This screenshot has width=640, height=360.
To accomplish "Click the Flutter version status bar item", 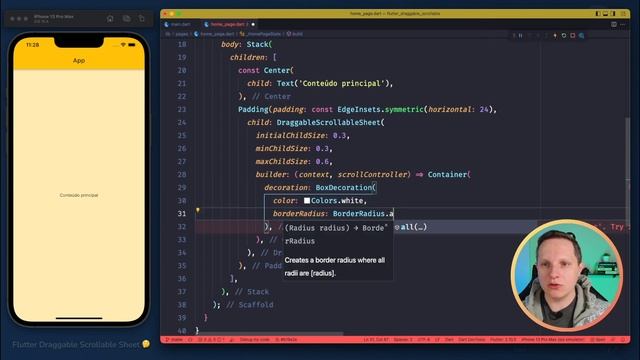I will [x=503, y=340].
